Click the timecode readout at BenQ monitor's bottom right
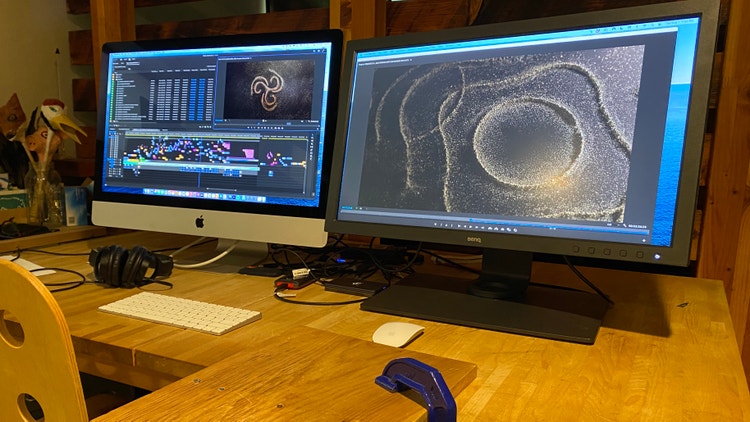750x422 pixels. click(x=637, y=226)
